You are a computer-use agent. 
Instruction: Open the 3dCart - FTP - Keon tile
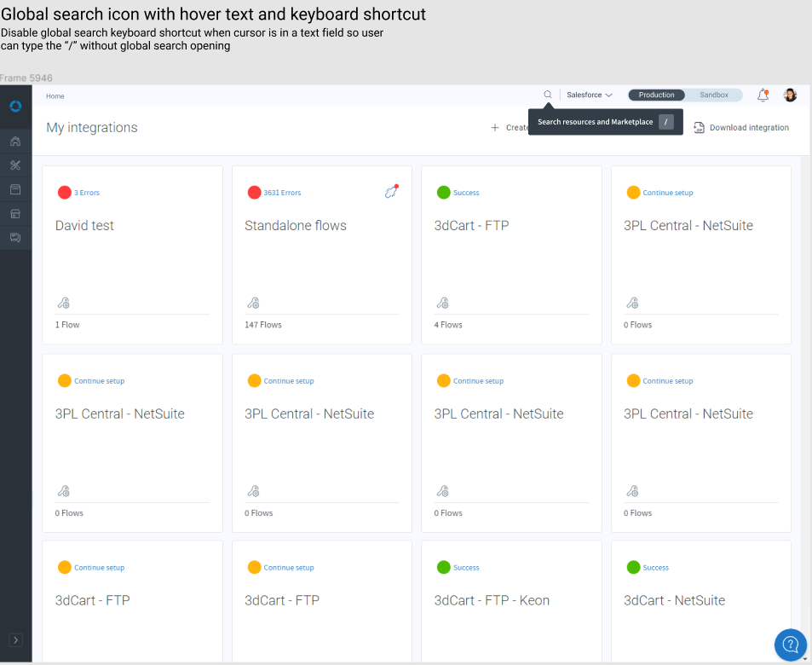pos(492,600)
